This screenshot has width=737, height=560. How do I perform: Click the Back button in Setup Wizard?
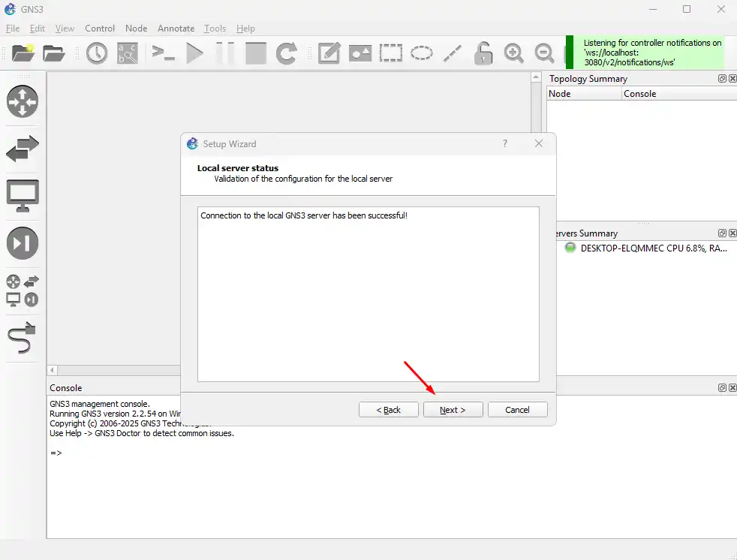point(388,410)
